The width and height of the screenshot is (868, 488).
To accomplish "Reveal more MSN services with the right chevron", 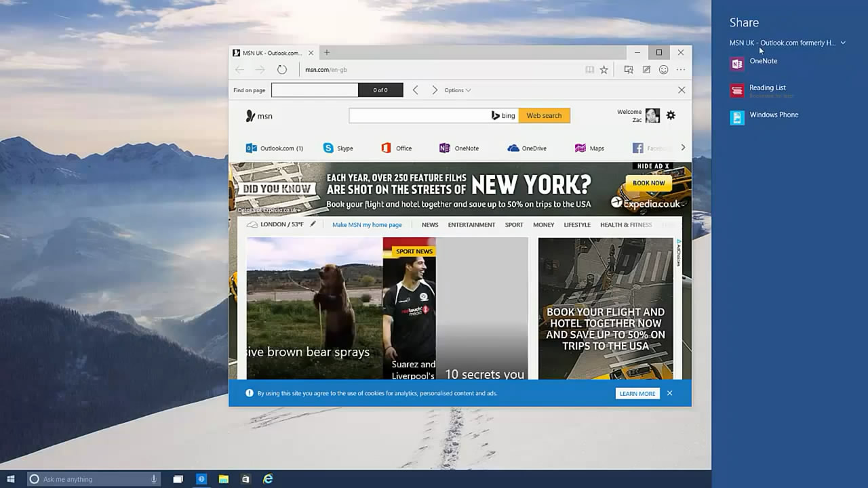I will (683, 148).
